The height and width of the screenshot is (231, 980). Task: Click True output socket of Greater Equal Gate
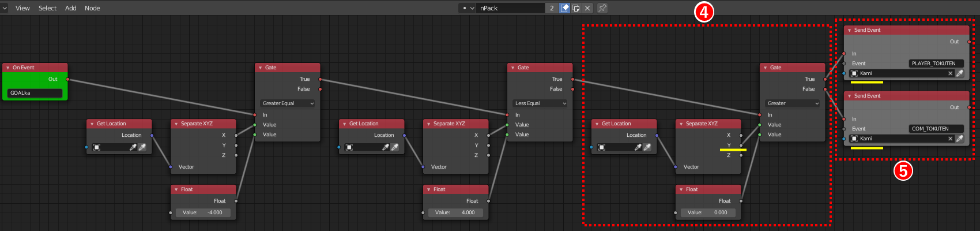[x=321, y=79]
